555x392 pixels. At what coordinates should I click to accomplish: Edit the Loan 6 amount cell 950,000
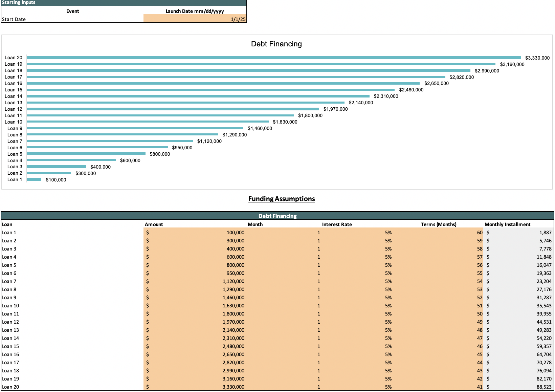pos(195,273)
